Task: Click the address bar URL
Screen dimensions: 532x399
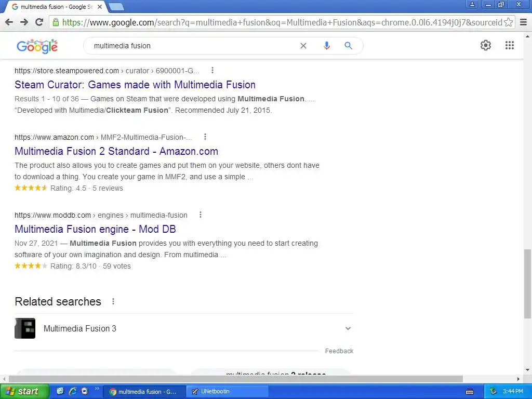Action: coord(282,22)
